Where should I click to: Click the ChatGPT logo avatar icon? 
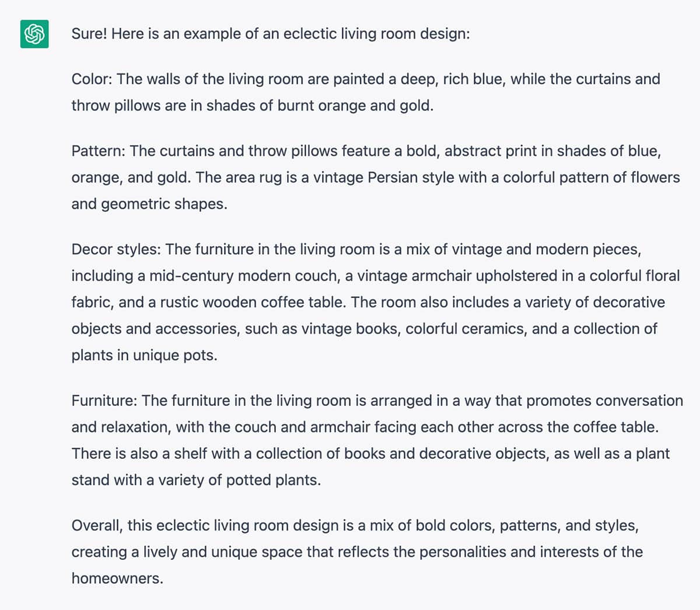coord(34,34)
